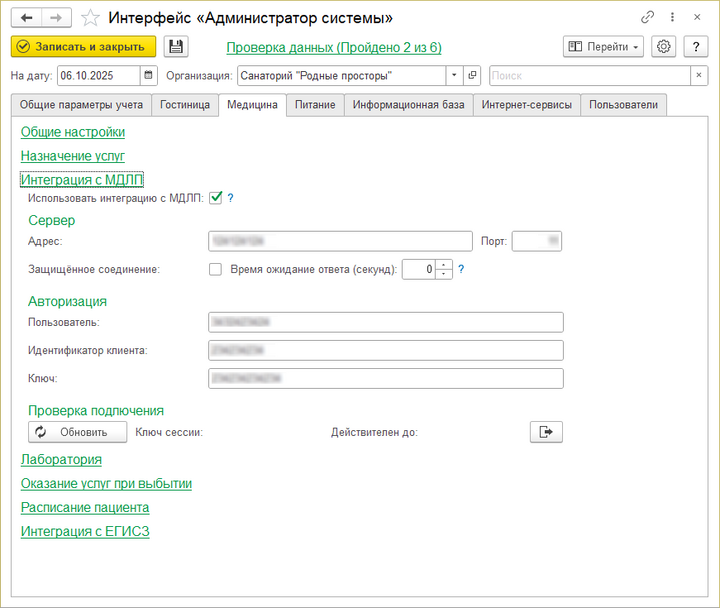Open organization record with the open icon
Screen dimensions: 720x608
click(x=473, y=75)
